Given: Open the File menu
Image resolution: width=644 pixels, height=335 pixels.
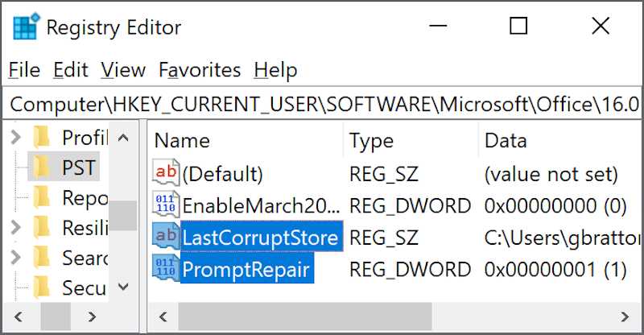Looking at the screenshot, I should (x=24, y=70).
